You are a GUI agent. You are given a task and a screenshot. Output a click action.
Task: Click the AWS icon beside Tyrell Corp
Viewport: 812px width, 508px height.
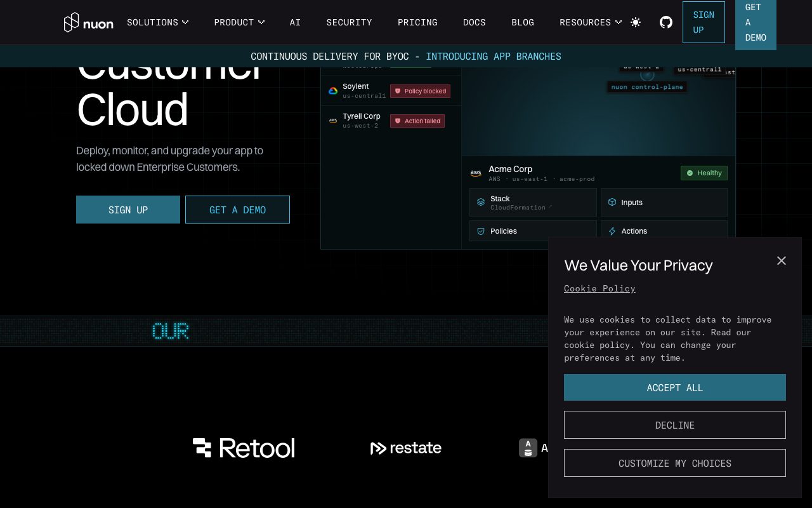click(333, 121)
